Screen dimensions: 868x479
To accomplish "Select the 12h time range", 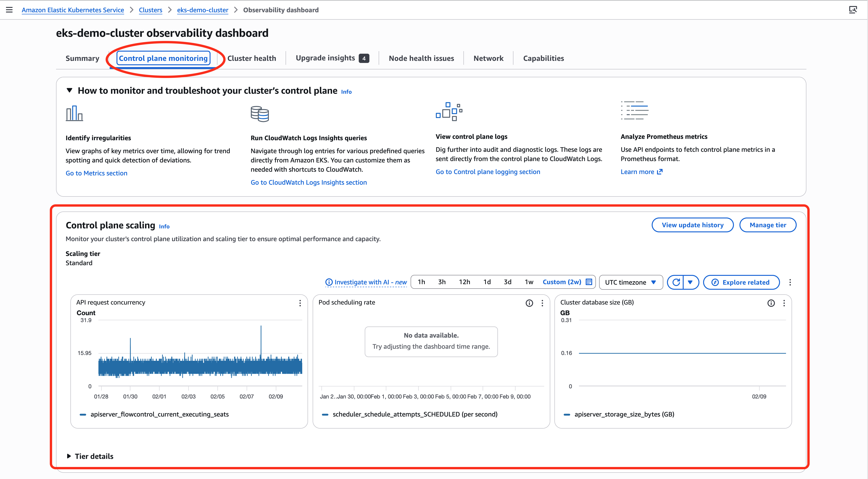I will pyautogui.click(x=464, y=282).
